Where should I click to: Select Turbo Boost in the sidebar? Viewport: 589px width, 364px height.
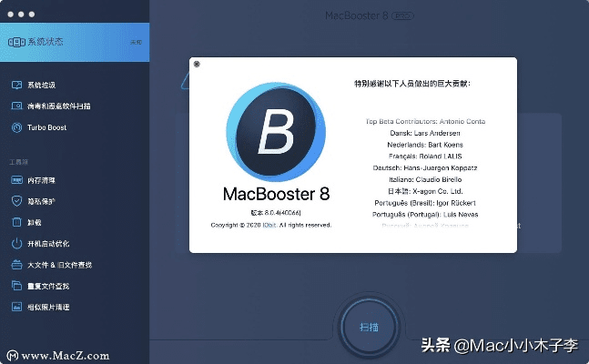coord(47,127)
